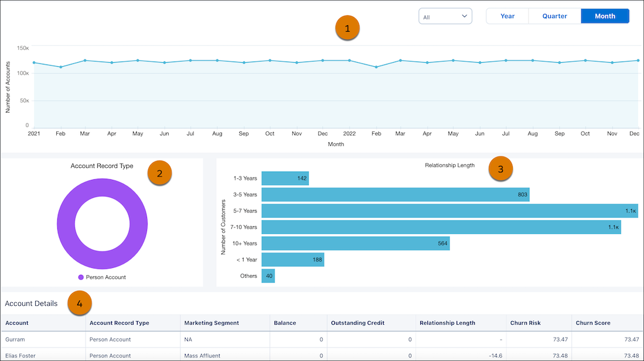Select the Month view button
Image resolution: width=644 pixels, height=361 pixels.
(x=605, y=16)
